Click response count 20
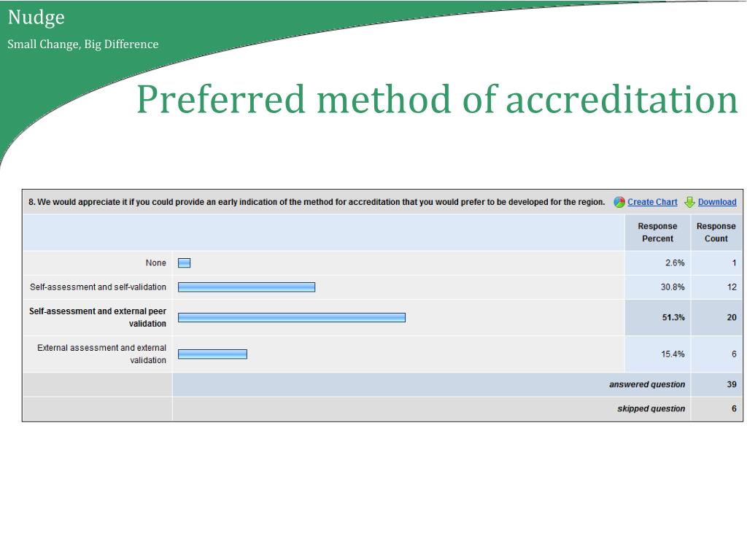 click(x=732, y=318)
